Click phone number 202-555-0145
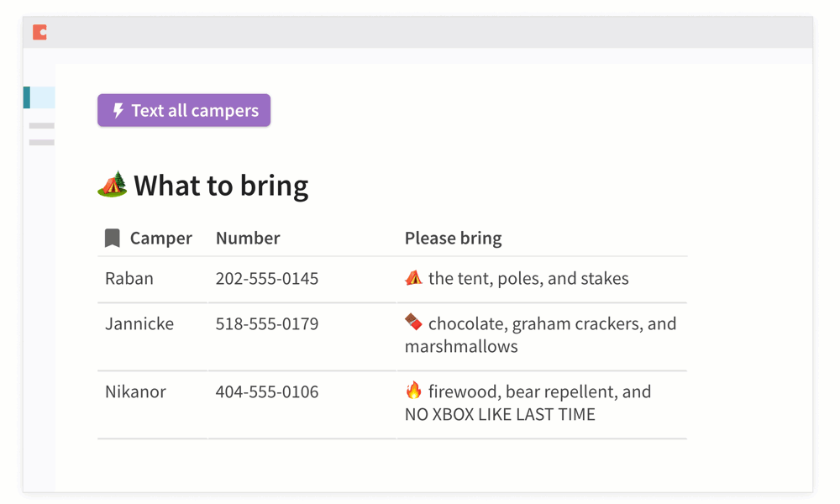 (x=267, y=279)
